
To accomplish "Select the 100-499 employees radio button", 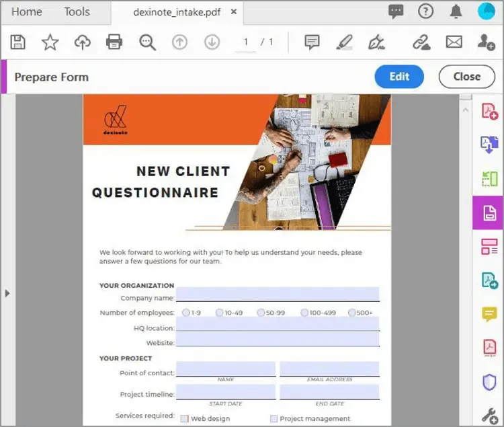I will coord(304,313).
